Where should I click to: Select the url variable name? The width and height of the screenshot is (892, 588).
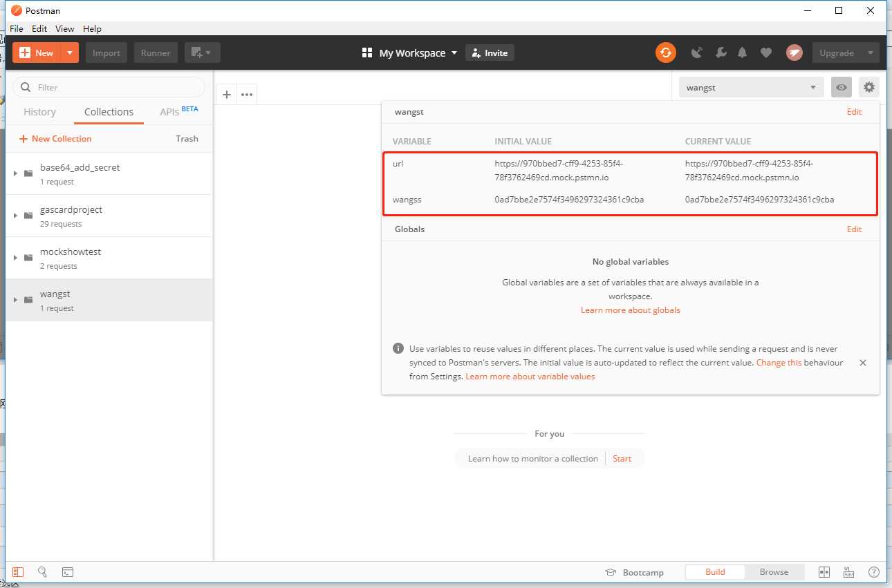coord(398,164)
